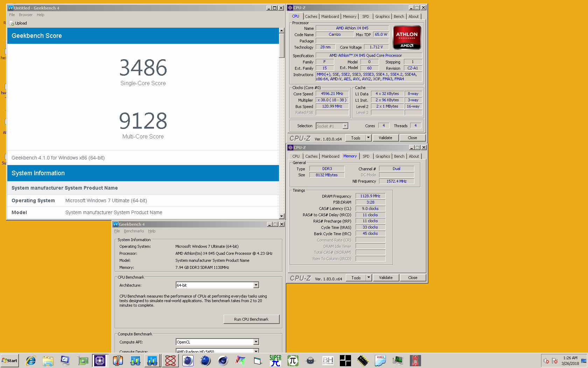
Task: Open the DOC1 document taskbar icon
Action: click(x=380, y=360)
